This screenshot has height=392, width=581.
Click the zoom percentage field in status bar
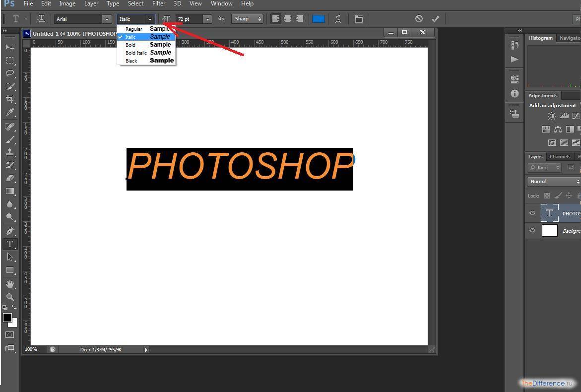[31, 349]
